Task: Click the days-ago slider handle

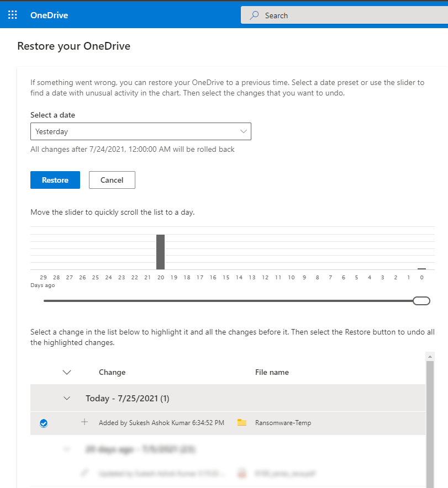Action: click(421, 301)
